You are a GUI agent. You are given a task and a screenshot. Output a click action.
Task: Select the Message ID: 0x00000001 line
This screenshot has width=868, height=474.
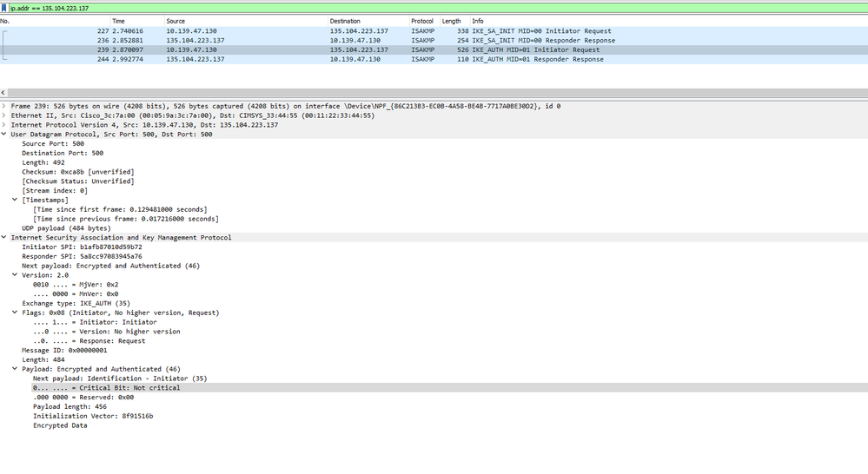(65, 350)
